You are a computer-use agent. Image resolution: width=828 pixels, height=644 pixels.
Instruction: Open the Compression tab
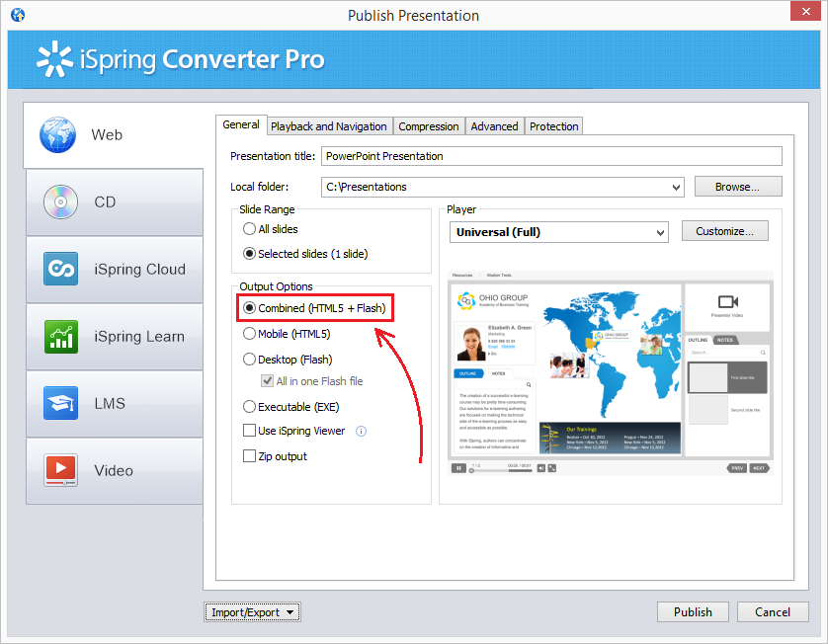[429, 126]
